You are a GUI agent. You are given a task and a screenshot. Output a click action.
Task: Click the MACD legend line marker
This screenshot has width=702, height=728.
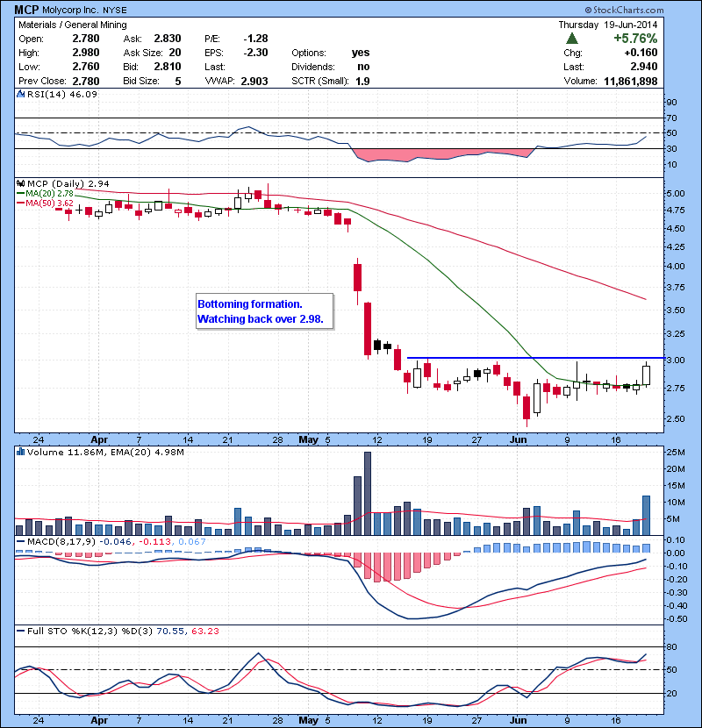[x=20, y=541]
